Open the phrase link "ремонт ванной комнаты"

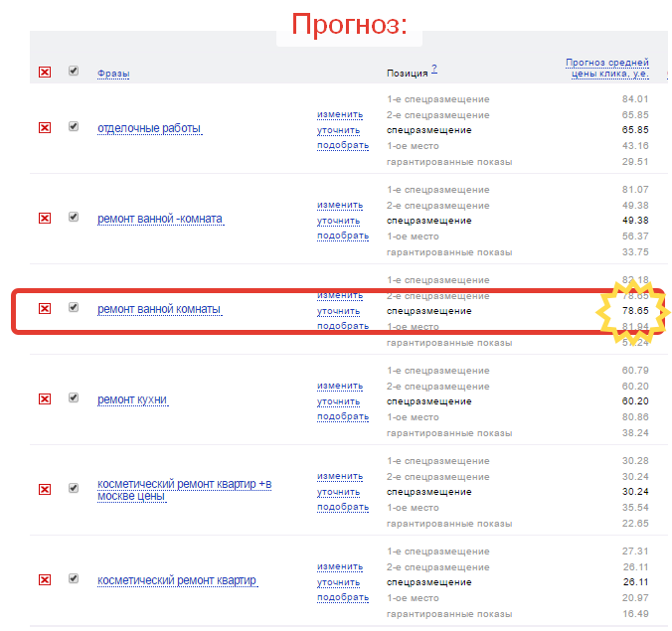click(x=159, y=309)
